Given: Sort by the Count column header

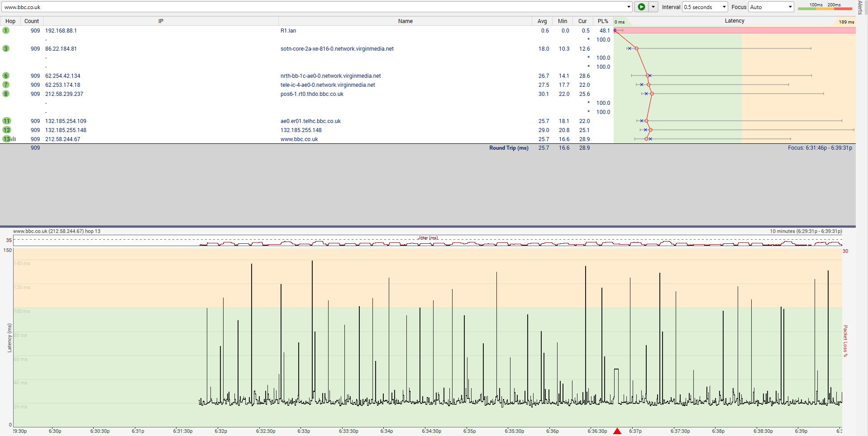Looking at the screenshot, I should 32,21.
